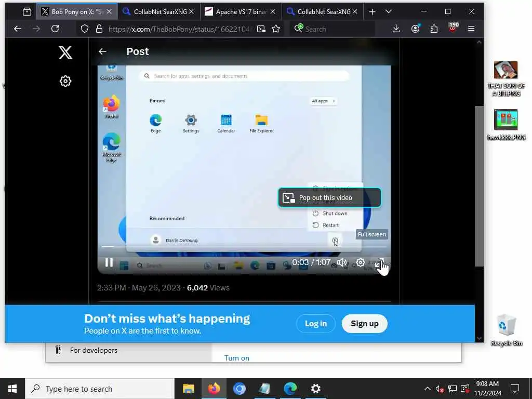Image resolution: width=532 pixels, height=399 pixels.
Task: Show hidden system tray icons
Action: click(428, 389)
